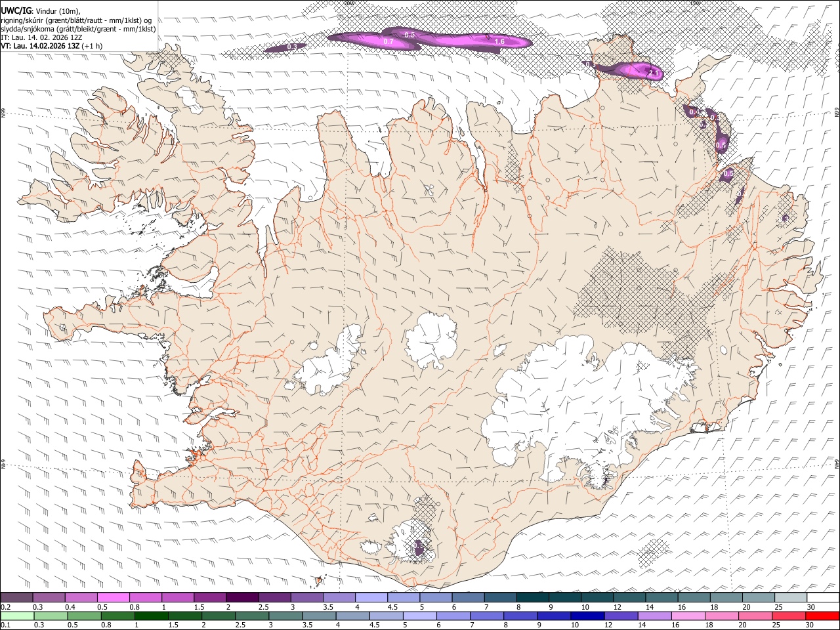Choose the upper legend swatch starting at 6
Viewport: 840px width, 630px height.
(x=467, y=597)
